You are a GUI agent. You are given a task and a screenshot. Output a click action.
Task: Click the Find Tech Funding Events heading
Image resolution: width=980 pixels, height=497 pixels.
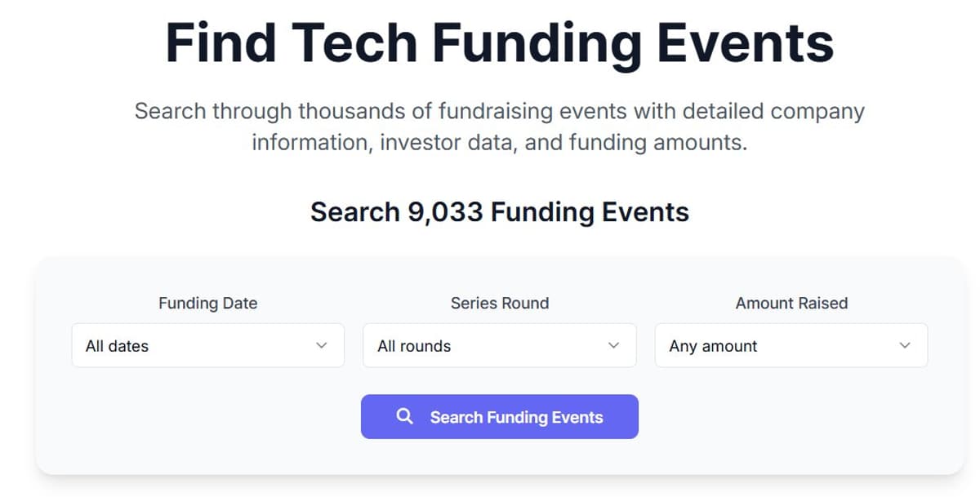[499, 42]
